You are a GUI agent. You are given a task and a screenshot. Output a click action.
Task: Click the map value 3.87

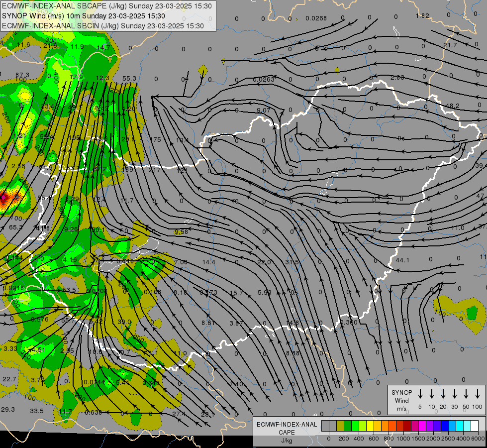(236, 324)
